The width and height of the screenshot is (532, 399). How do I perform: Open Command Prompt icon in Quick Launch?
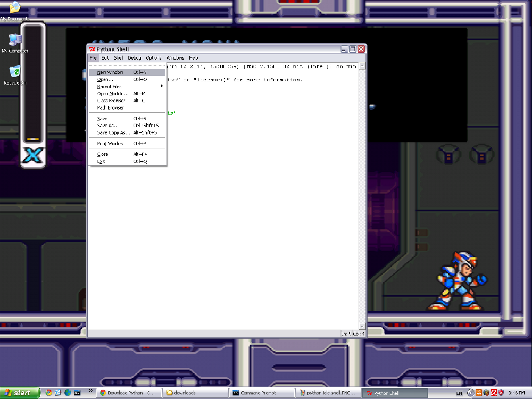pyautogui.click(x=77, y=393)
